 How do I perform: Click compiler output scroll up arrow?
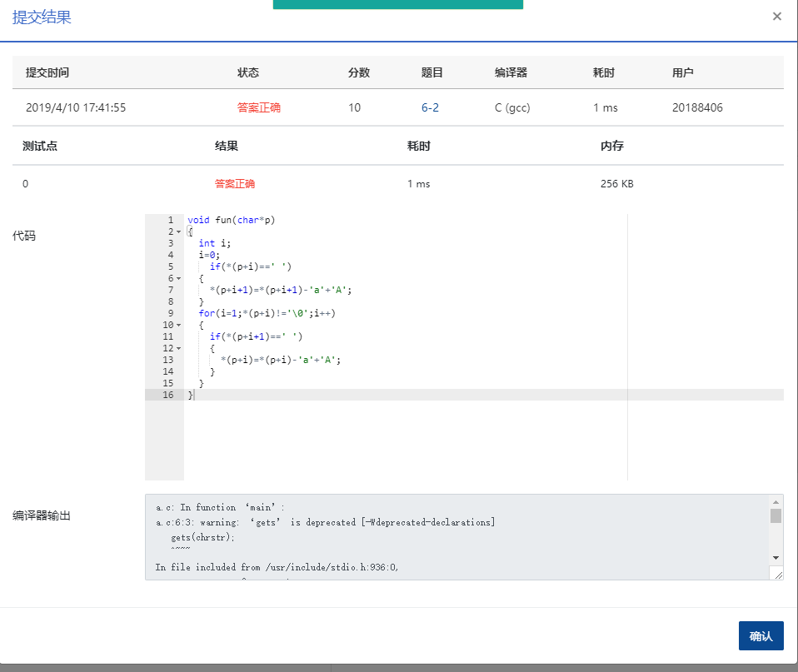(776, 503)
